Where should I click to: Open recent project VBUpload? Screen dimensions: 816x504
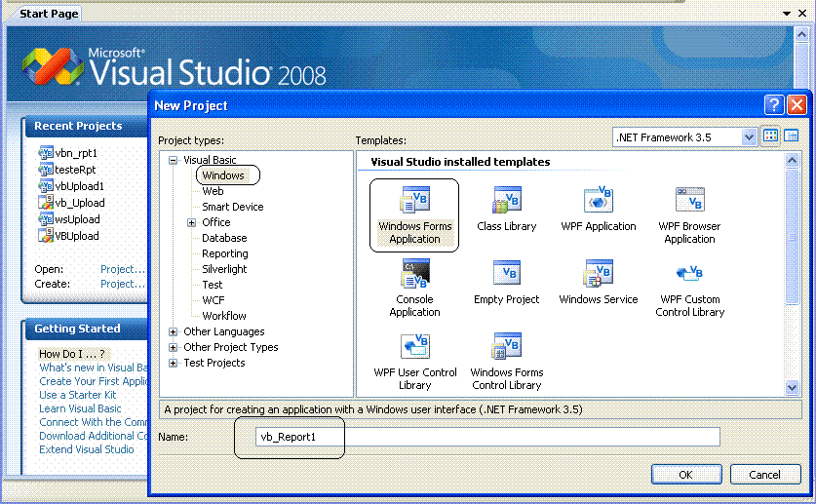(68, 236)
